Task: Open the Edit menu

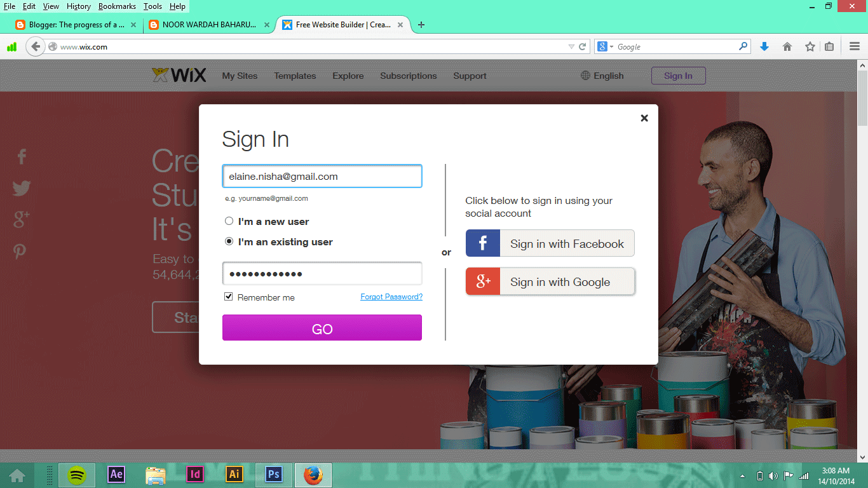Action: 29,6
